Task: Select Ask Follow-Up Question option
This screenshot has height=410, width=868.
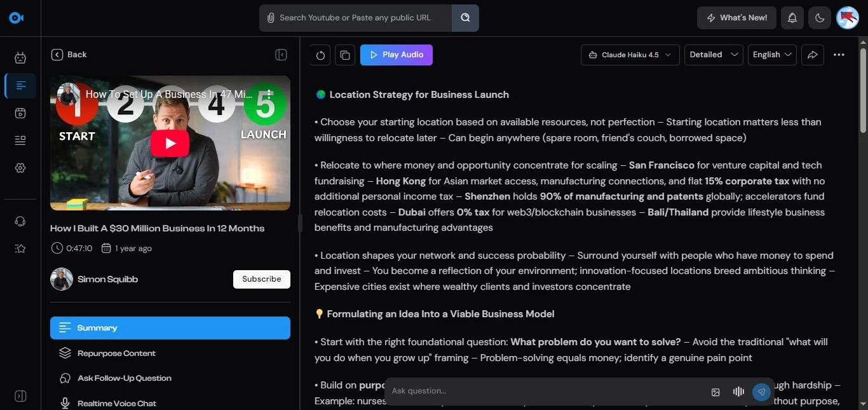Action: pyautogui.click(x=124, y=378)
